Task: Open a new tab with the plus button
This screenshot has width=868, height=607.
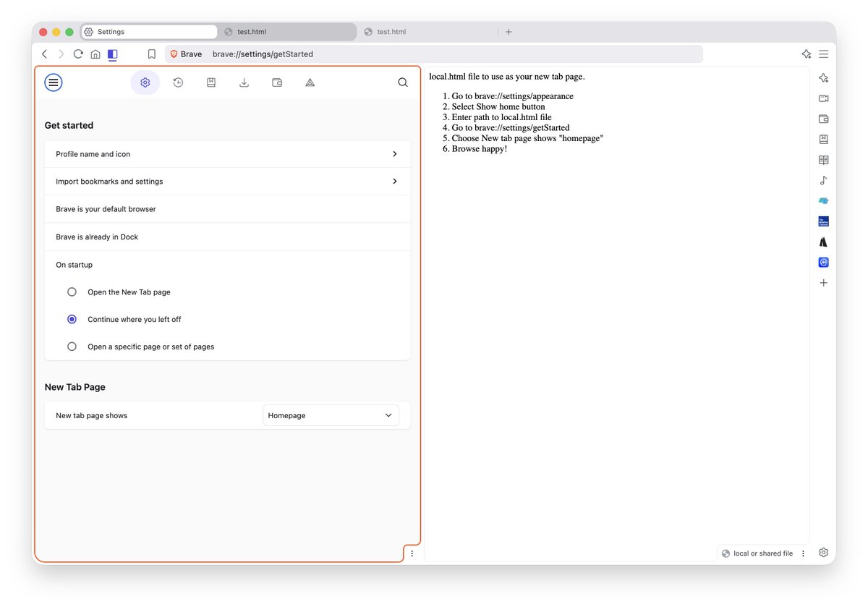Action: pos(509,32)
